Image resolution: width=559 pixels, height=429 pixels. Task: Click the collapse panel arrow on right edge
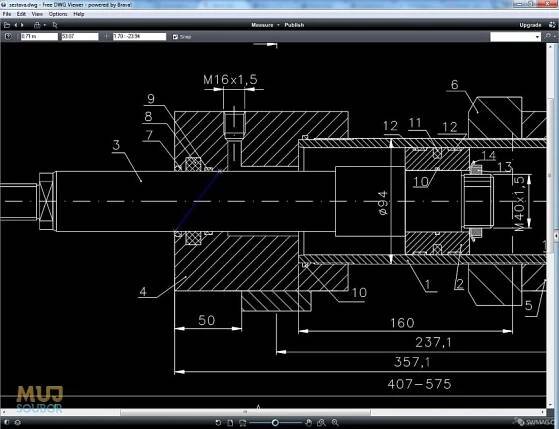tap(556, 236)
